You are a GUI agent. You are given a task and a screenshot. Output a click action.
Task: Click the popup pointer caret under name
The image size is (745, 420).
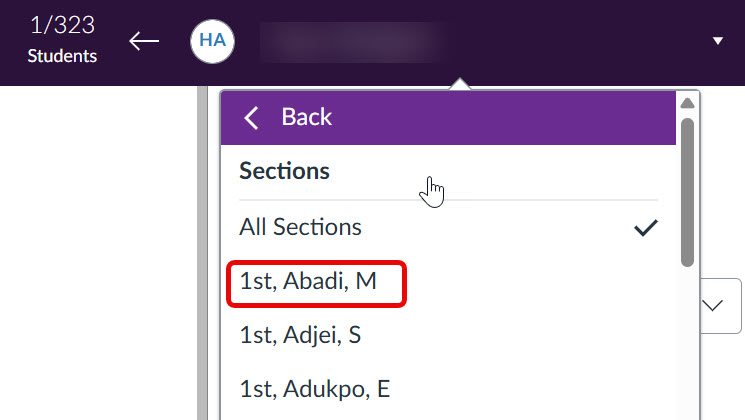pos(459,84)
